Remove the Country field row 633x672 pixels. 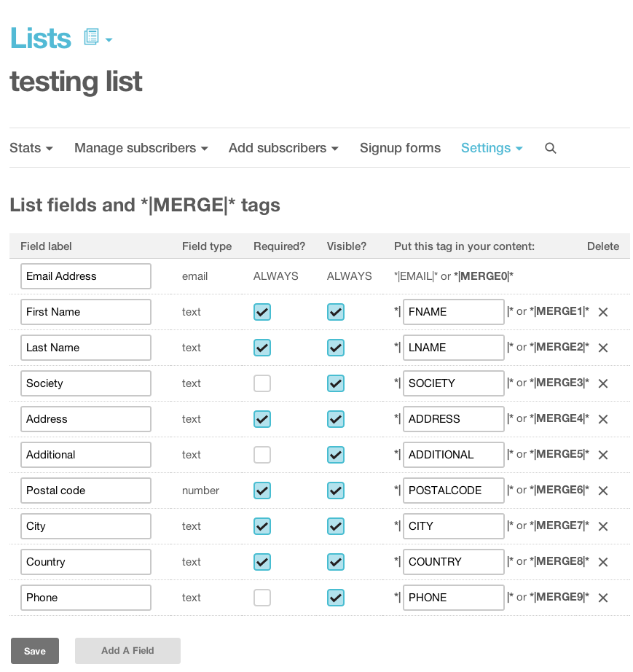tap(603, 562)
